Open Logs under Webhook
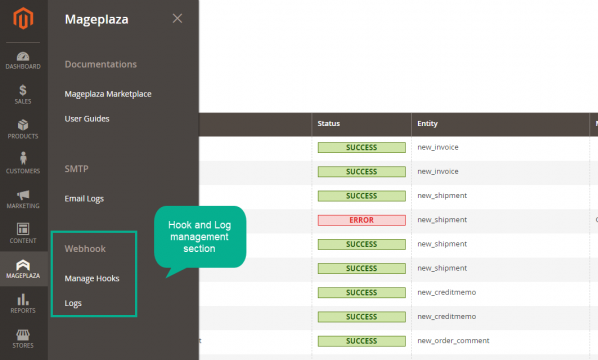This screenshot has height=360, width=598. point(73,303)
